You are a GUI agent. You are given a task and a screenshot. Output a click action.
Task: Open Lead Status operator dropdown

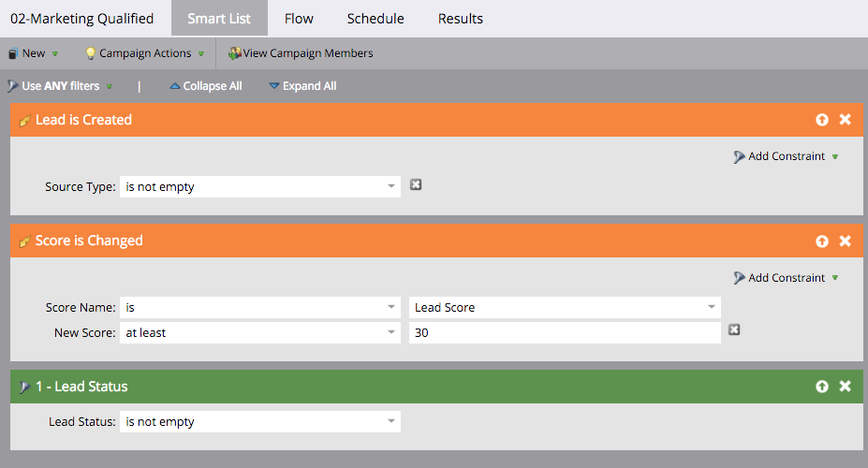[x=259, y=422]
